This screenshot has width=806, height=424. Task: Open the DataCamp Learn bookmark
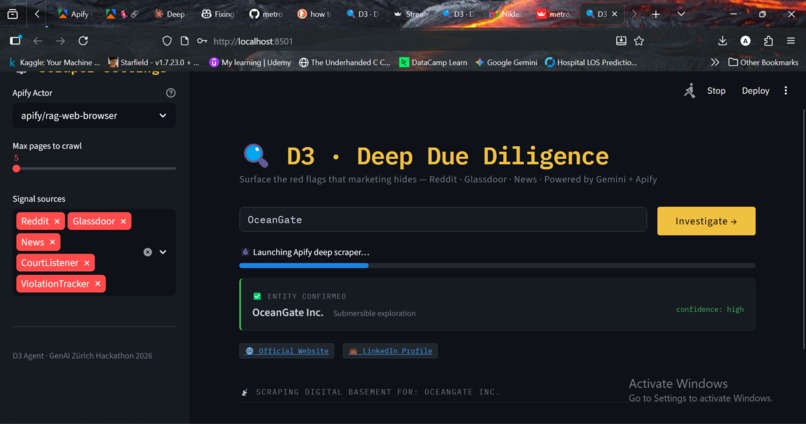tap(433, 62)
